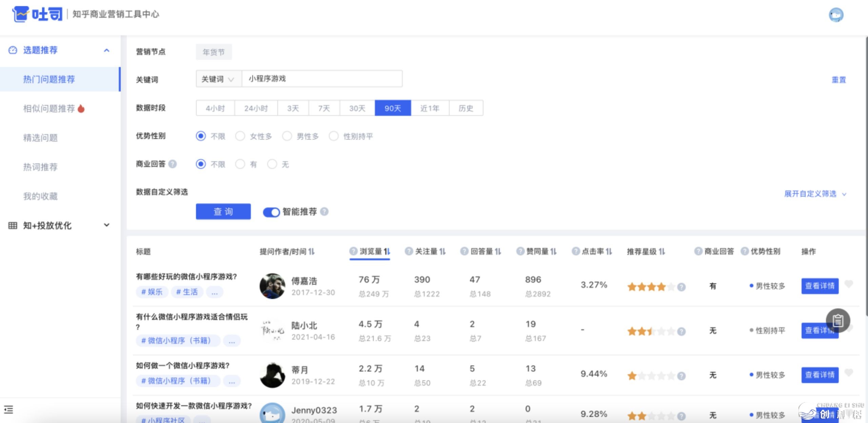Click help icon beside 关注量 header
The height and width of the screenshot is (423, 868).
coord(409,251)
